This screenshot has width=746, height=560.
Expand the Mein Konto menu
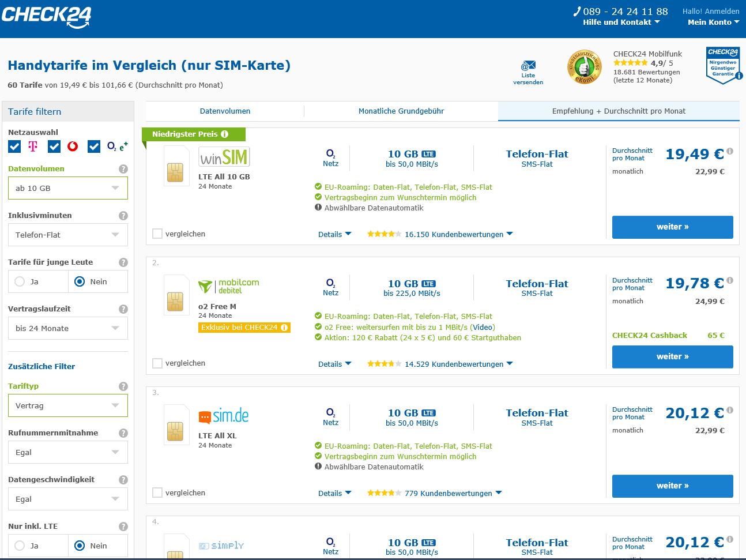coord(713,22)
